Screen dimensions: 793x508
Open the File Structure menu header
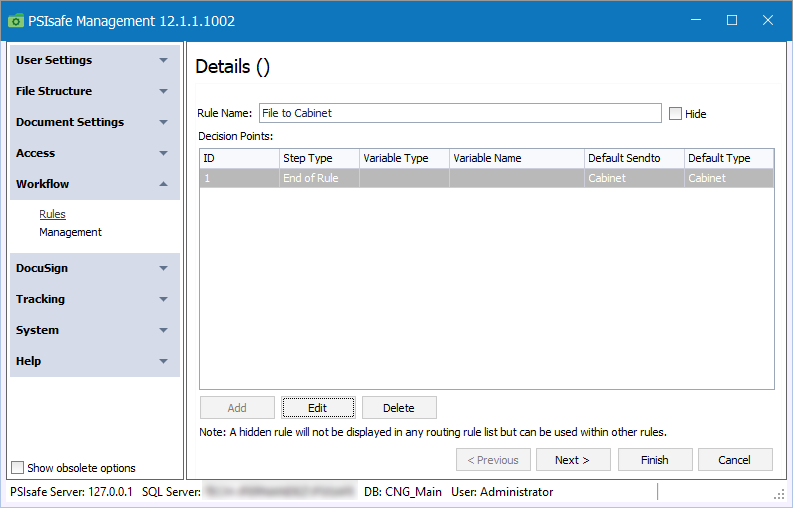tap(95, 91)
